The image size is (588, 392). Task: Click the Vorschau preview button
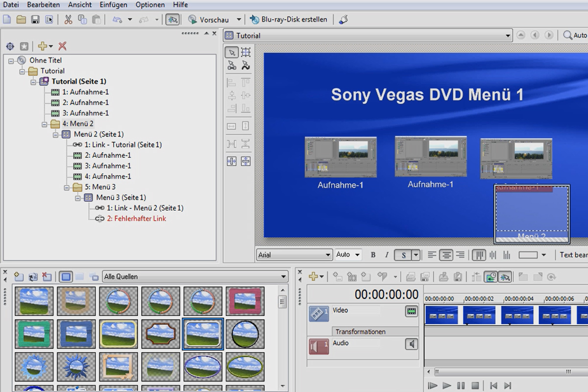(209, 20)
